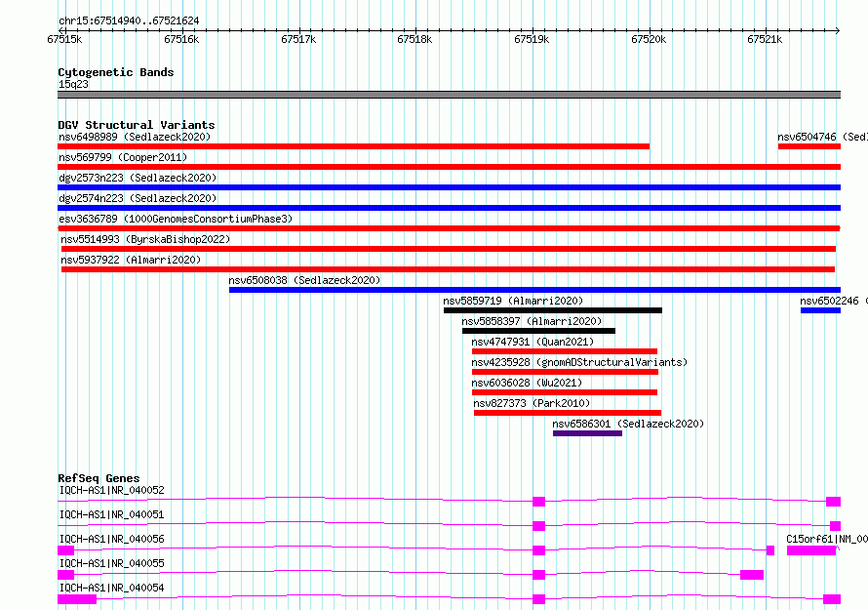Open the IQCH-AS1|NR_040052 transcript label

pos(111,490)
